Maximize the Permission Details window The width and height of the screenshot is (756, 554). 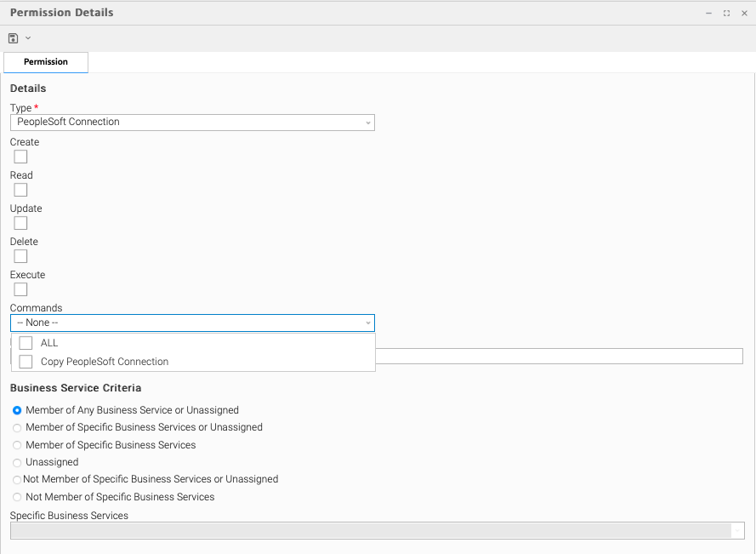[x=726, y=14]
